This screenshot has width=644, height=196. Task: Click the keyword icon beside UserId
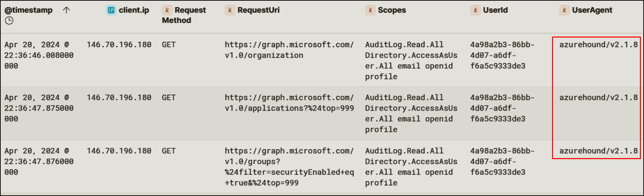(x=475, y=10)
